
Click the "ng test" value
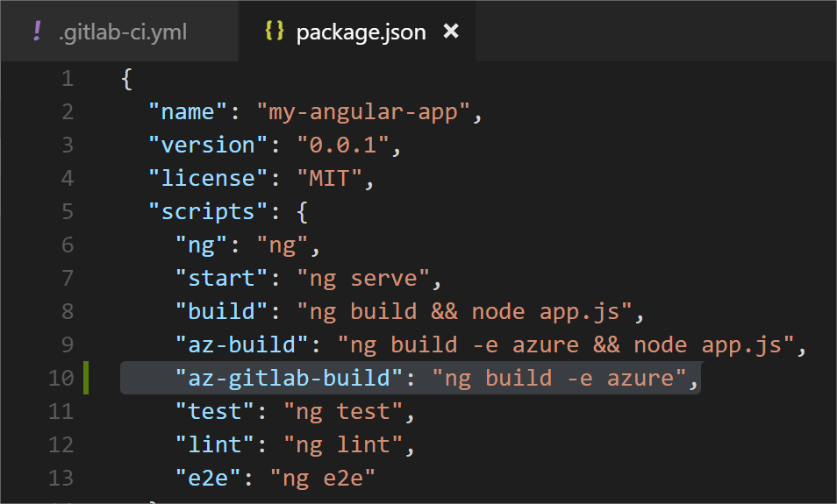343,412
